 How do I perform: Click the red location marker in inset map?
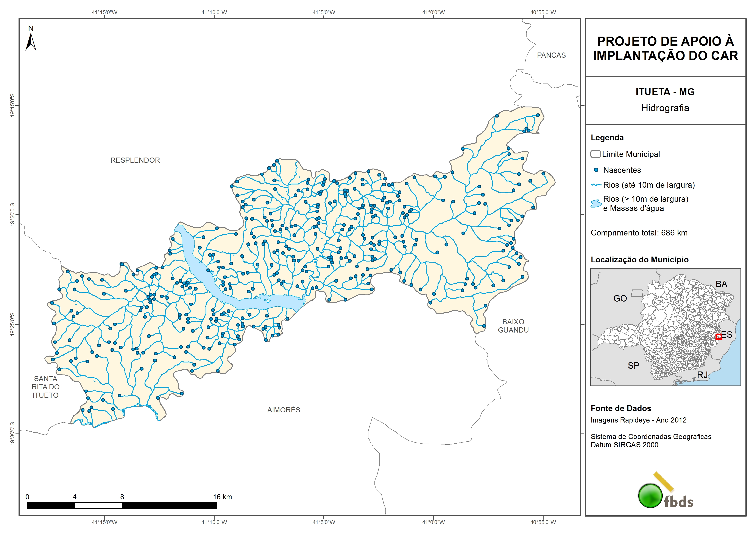coord(719,337)
